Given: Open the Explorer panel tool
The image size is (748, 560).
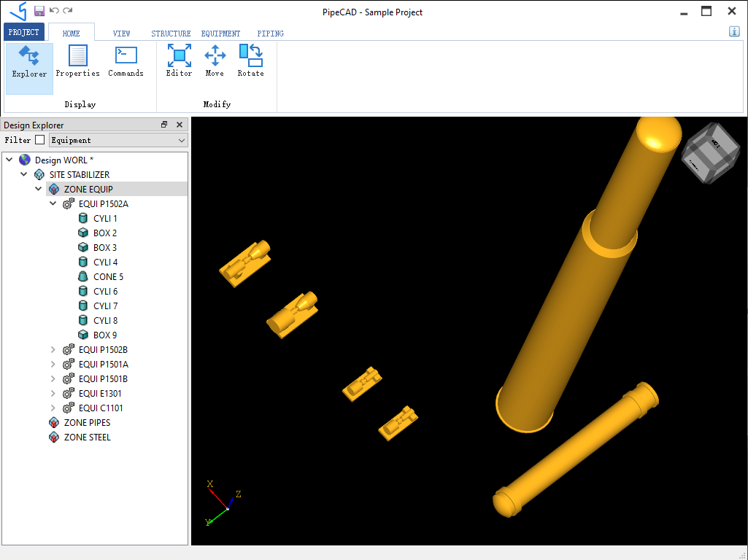Looking at the screenshot, I should pyautogui.click(x=29, y=69).
